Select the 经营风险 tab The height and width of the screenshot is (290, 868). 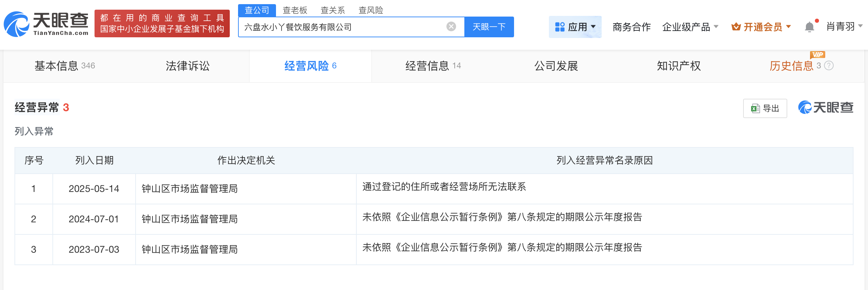point(310,66)
